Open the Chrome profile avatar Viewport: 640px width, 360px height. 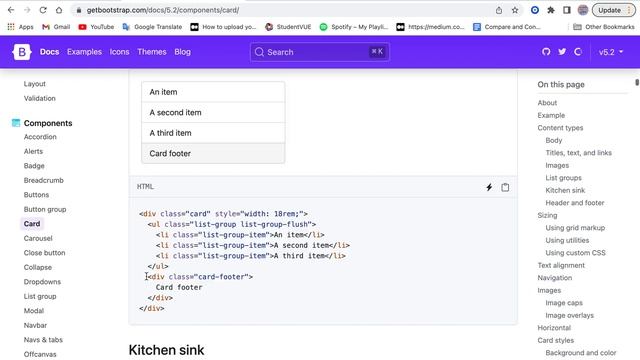(x=583, y=10)
